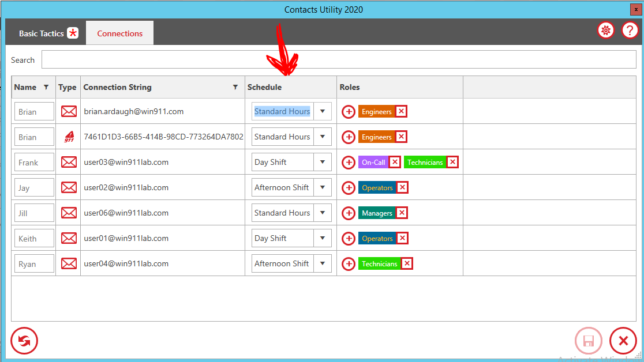The width and height of the screenshot is (644, 362).
Task: Open the Schedule dropdown for Frank
Action: pyautogui.click(x=323, y=163)
